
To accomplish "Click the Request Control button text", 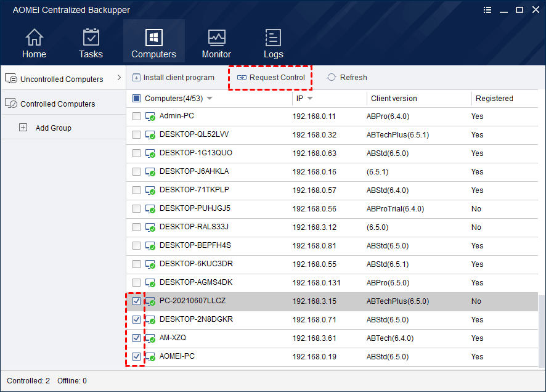I will tap(277, 77).
